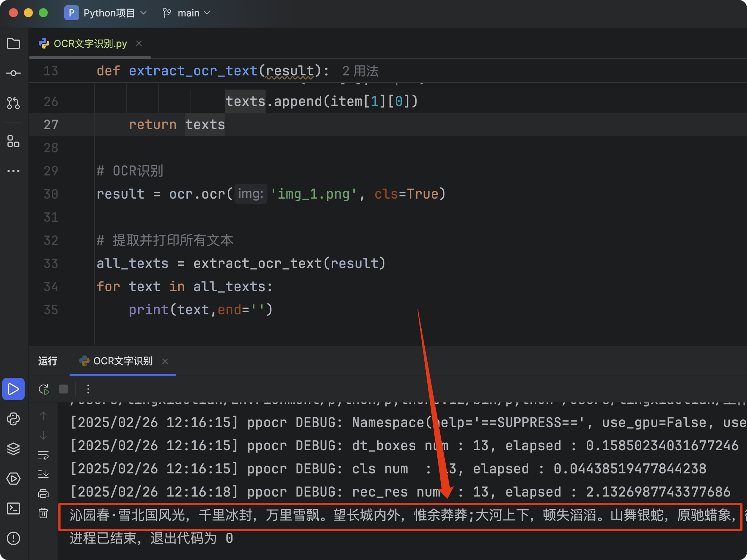Stop the running process
The width and height of the screenshot is (747, 560).
pyautogui.click(x=63, y=389)
